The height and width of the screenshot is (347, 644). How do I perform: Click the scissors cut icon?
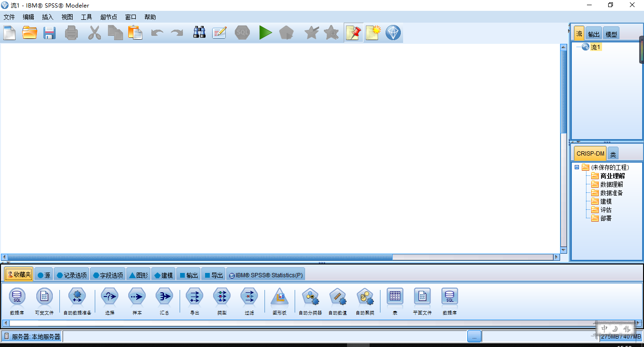pos(95,33)
